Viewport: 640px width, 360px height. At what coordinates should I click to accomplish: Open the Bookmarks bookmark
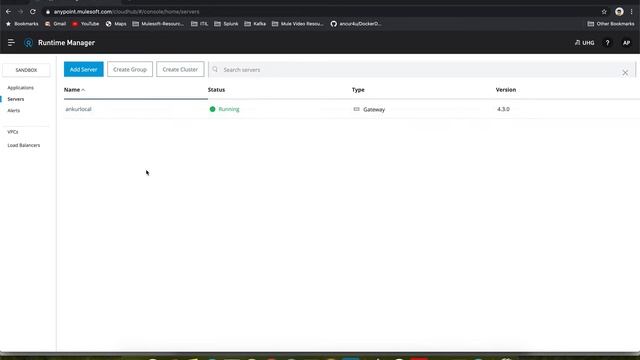[x=22, y=24]
